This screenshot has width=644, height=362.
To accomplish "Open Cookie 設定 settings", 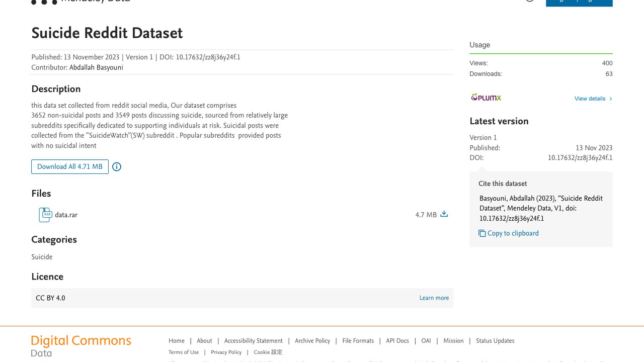I will click(x=268, y=352).
